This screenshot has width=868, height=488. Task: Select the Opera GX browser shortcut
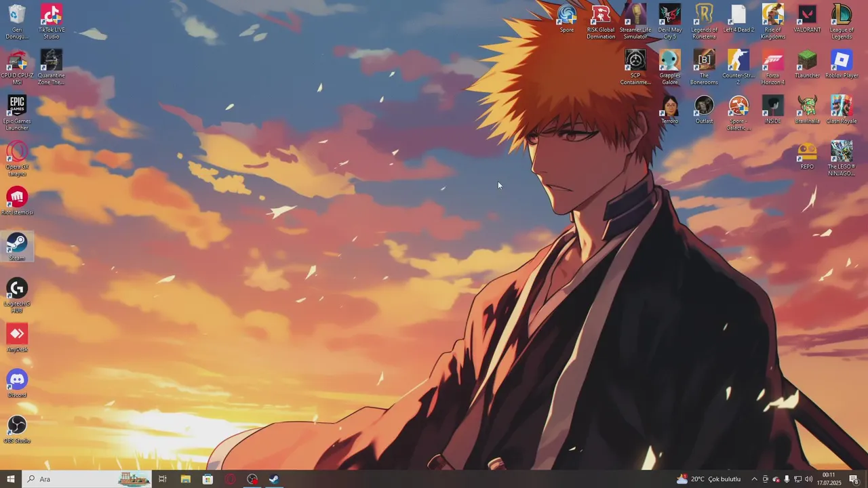[17, 159]
